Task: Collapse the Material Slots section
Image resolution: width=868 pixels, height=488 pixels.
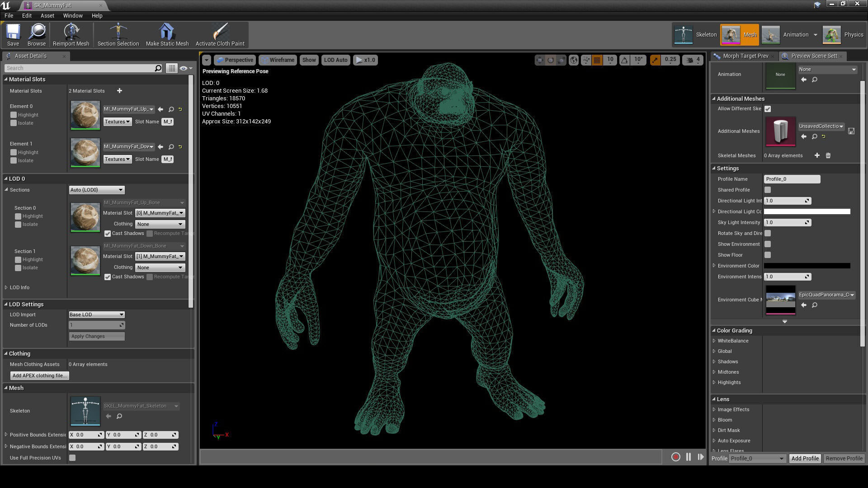Action: pyautogui.click(x=6, y=79)
